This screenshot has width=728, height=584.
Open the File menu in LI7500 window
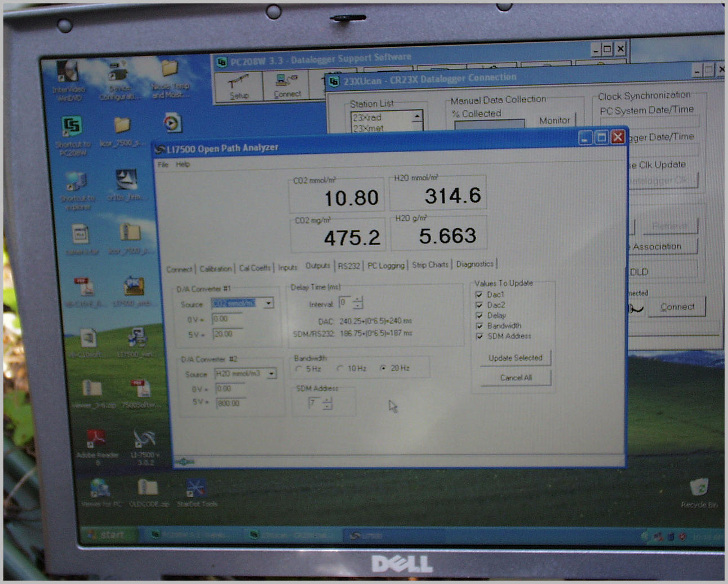163,165
